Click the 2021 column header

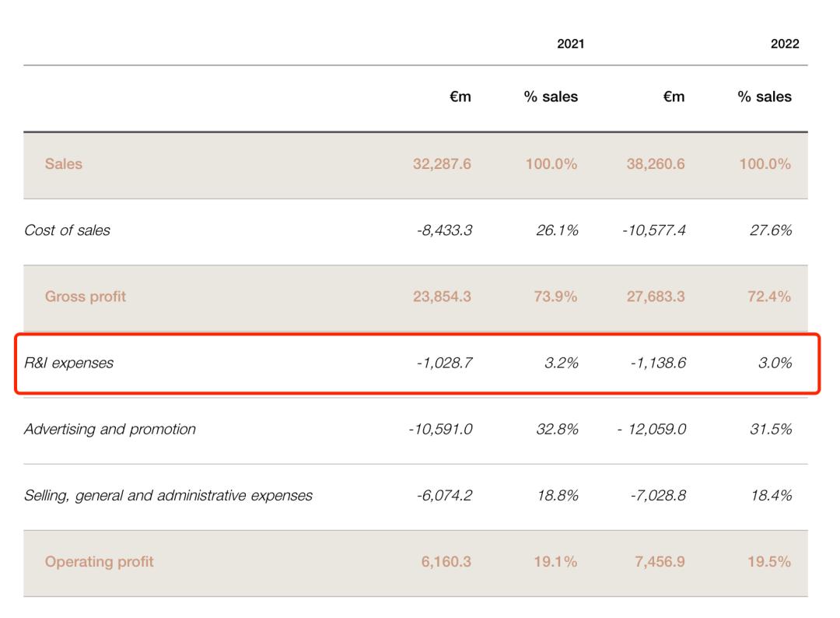[570, 44]
